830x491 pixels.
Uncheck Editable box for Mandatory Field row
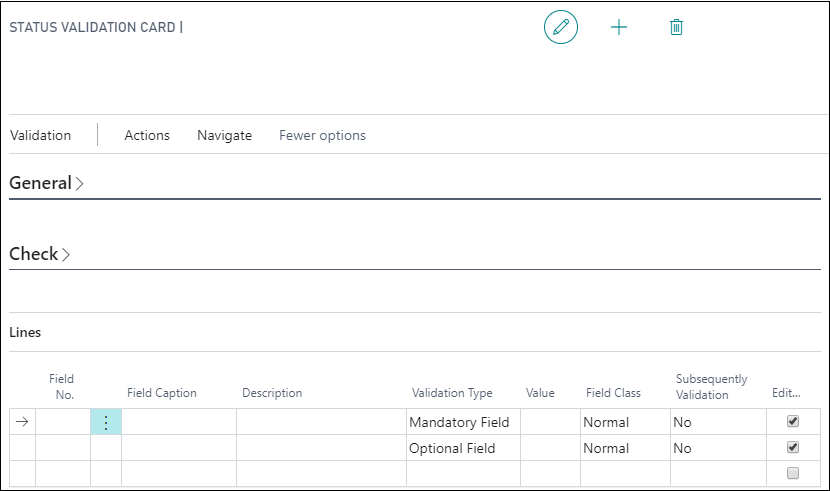(793, 421)
